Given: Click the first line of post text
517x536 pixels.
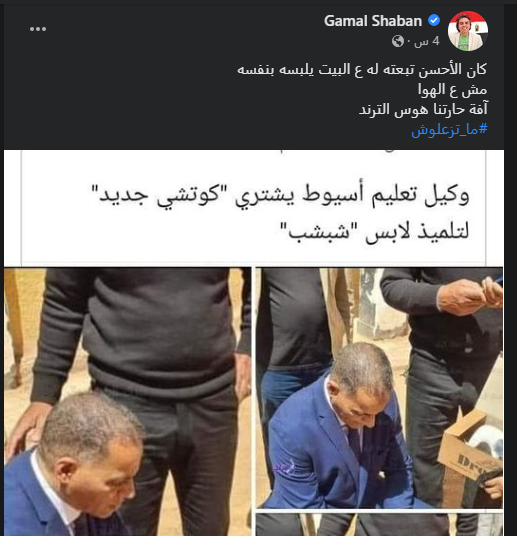Looking at the screenshot, I should pos(362,70).
